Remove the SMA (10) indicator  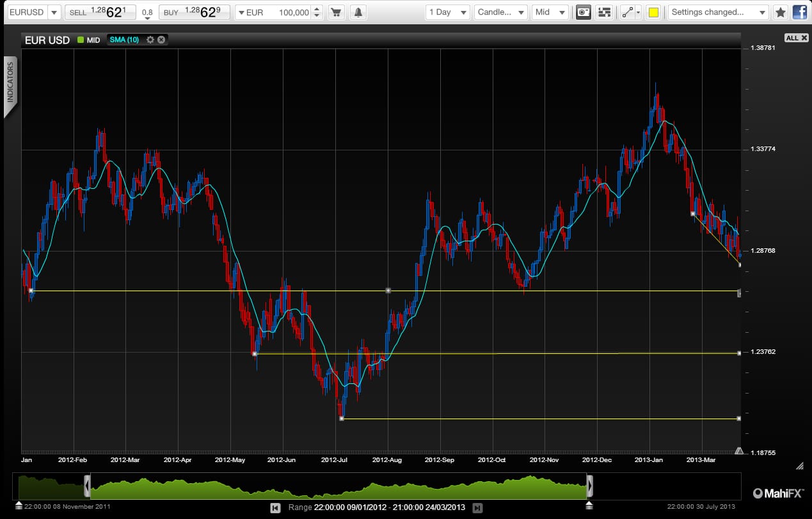[x=161, y=40]
